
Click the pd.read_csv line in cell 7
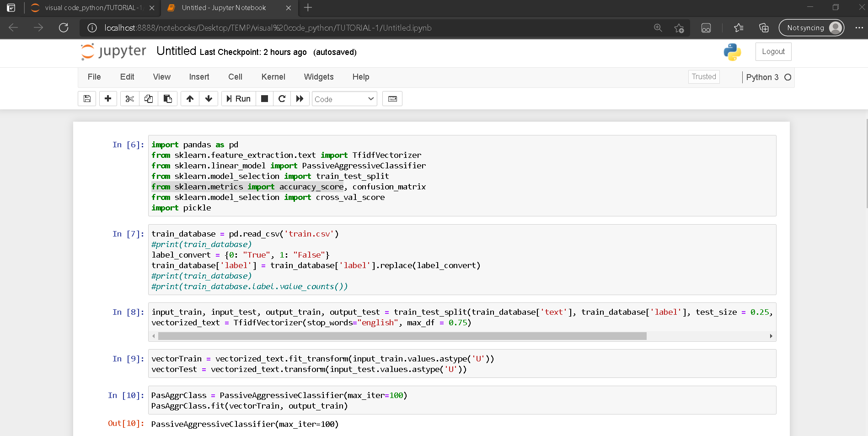(x=245, y=234)
